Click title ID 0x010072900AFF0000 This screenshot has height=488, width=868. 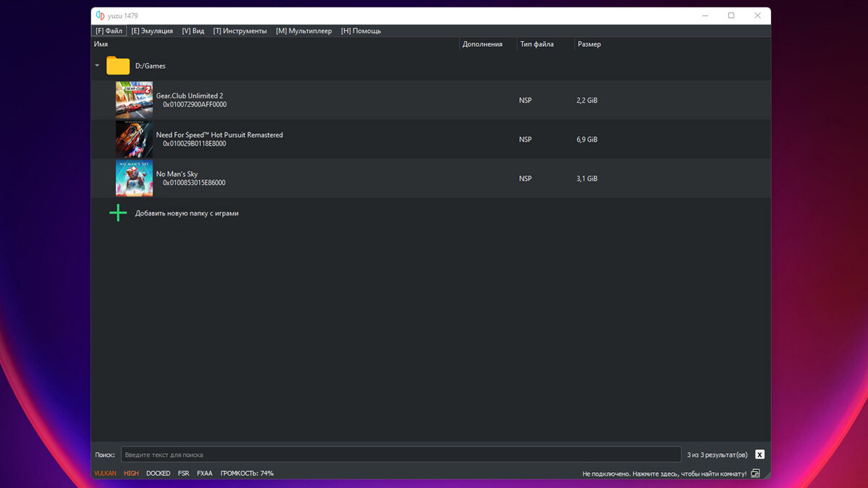(x=195, y=105)
